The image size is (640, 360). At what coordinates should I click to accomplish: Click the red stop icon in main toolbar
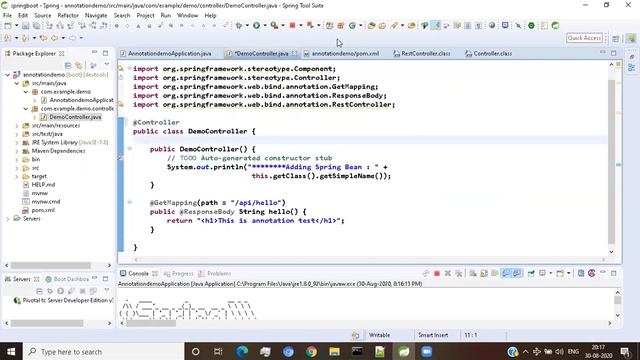[x=292, y=25]
